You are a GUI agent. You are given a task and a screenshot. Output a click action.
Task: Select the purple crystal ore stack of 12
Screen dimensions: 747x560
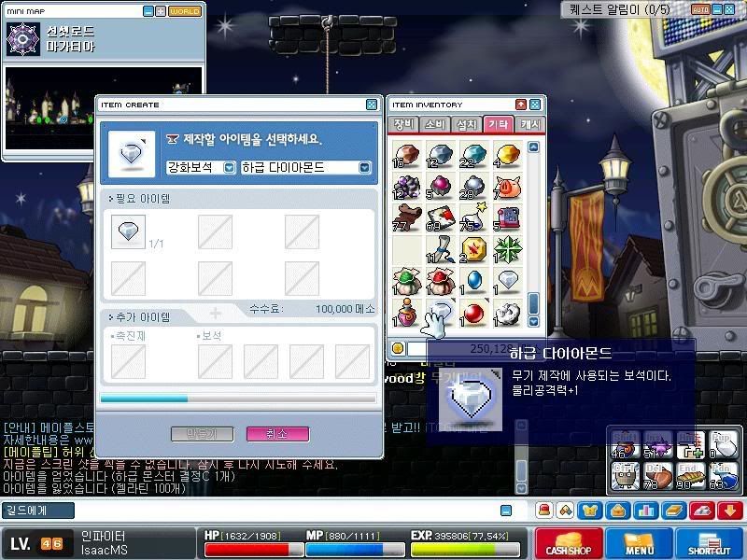(x=406, y=187)
